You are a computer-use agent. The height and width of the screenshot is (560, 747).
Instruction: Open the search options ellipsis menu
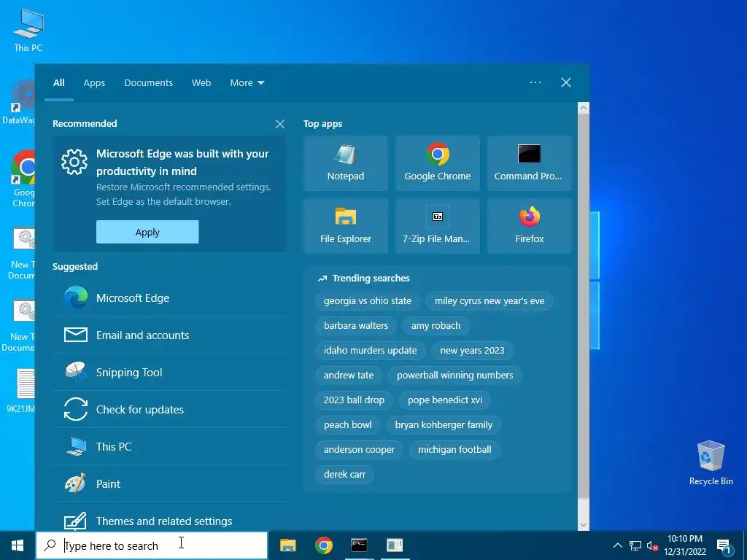535,82
